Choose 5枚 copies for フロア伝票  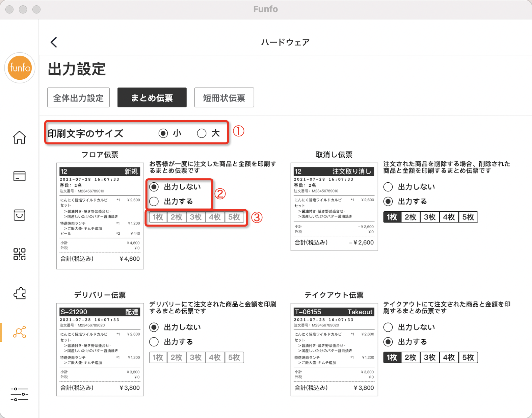coord(234,217)
